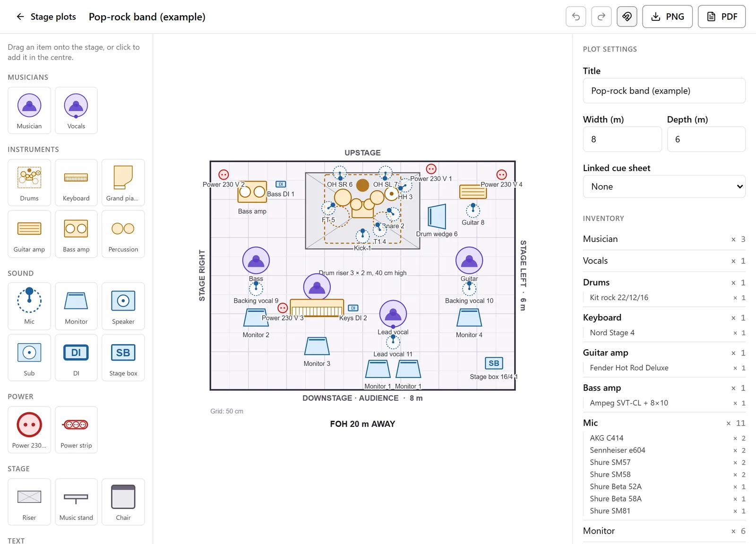Add a Vocals item from the palette
Image resolution: width=756 pixels, height=544 pixels.
pyautogui.click(x=76, y=110)
